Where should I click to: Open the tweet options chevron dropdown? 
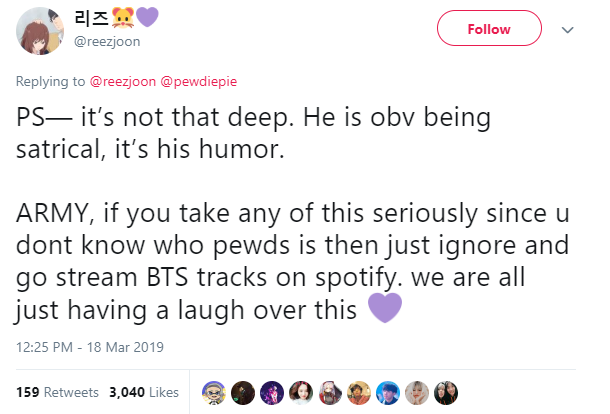click(x=568, y=30)
